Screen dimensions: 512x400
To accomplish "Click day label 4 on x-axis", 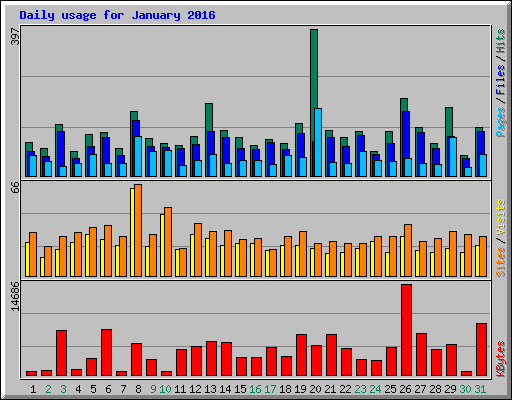I will [x=78, y=389].
